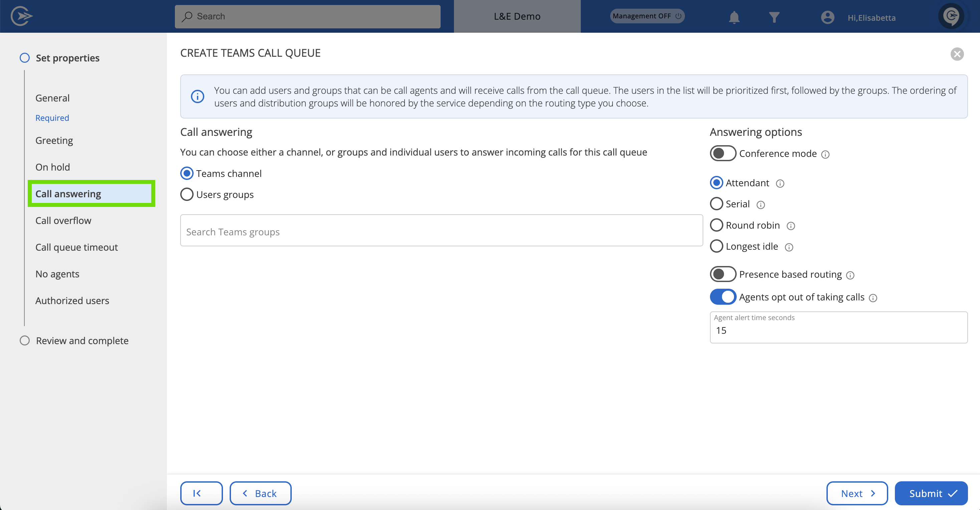The height and width of the screenshot is (510, 980).
Task: Show info for Conference mode
Action: 825,155
